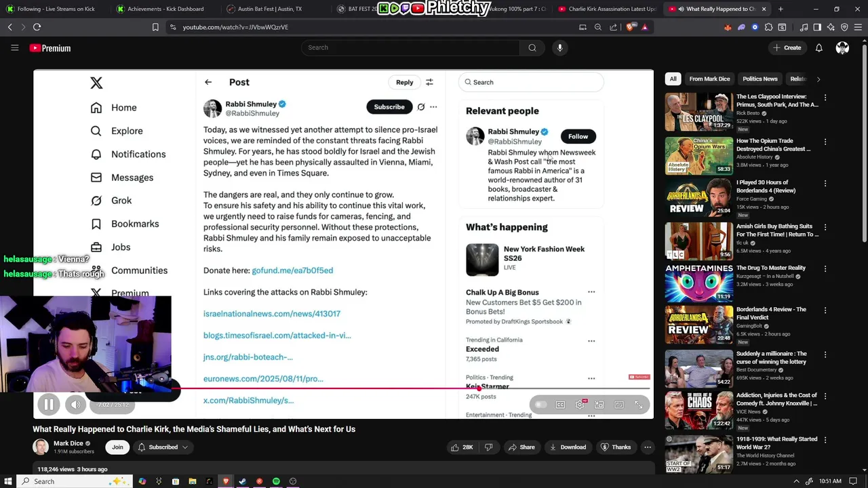Click the address bar URL
Screen dimensions: 868x488
(x=235, y=27)
